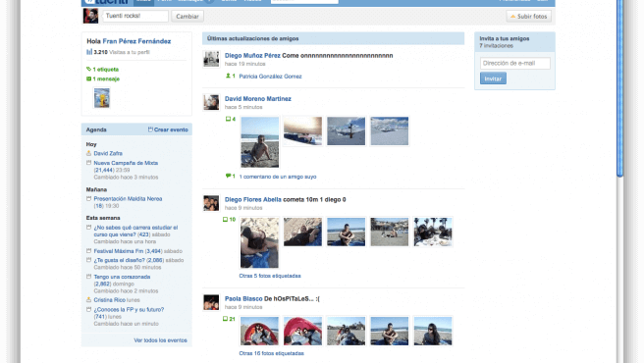644x363 pixels.
Task: Click the profile visits bar-chart icon
Action: pyautogui.click(x=89, y=52)
